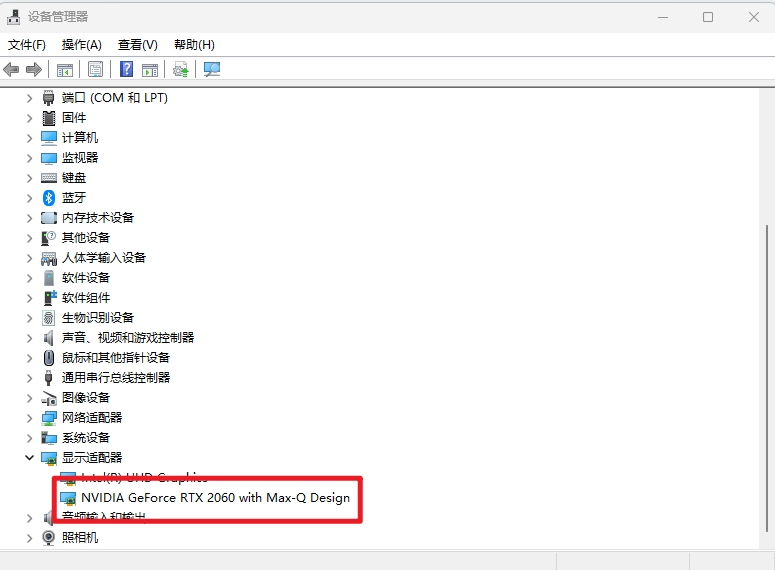The image size is (775, 570).
Task: Click the vertical scrollbar thumb
Action: 767,379
